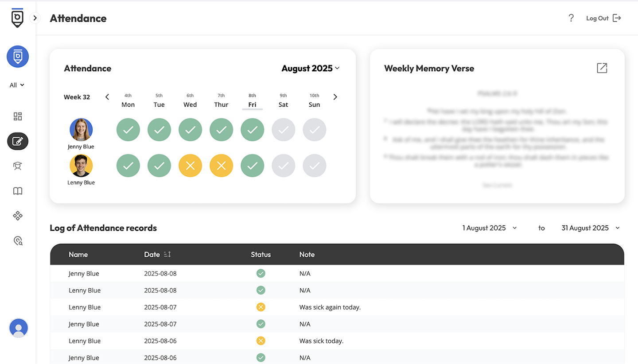This screenshot has width=638, height=364.
Task: Select the Wed 6th day column
Action: tap(190, 101)
